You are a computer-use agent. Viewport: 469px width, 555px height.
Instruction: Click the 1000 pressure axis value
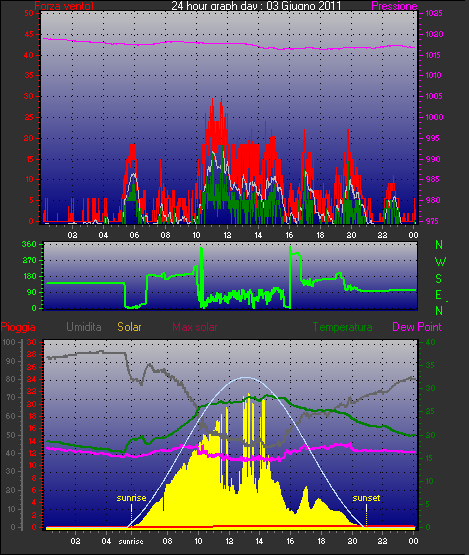pos(434,117)
